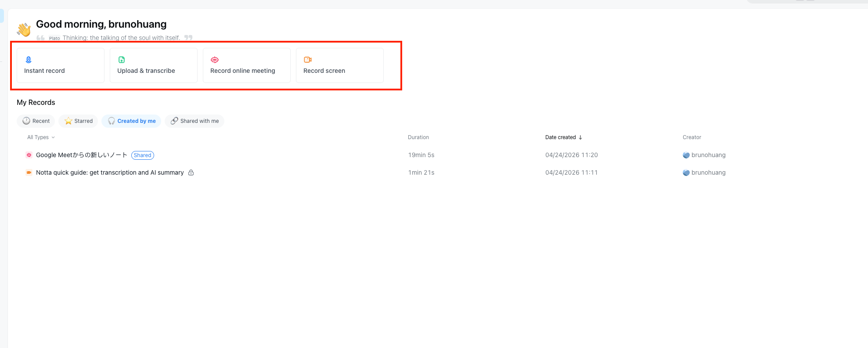Open the Shared with me tab

point(194,121)
